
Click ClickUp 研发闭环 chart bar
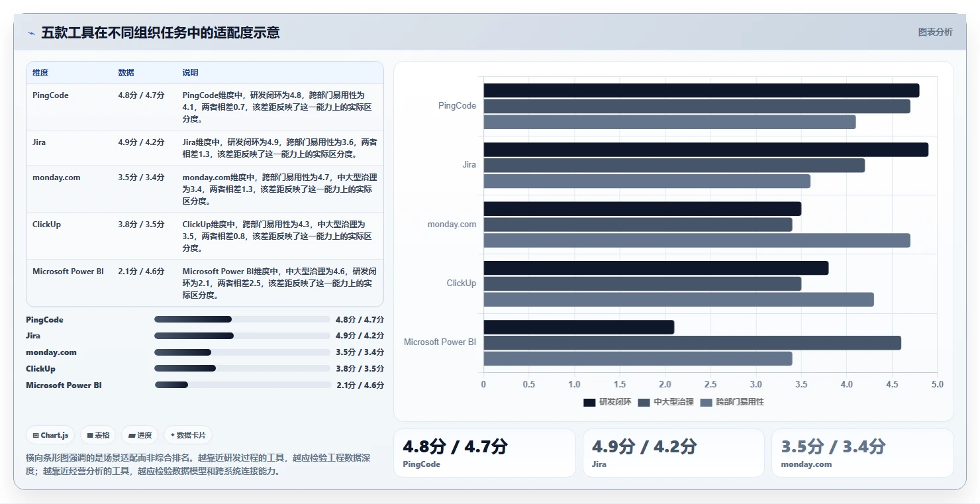tap(656, 268)
